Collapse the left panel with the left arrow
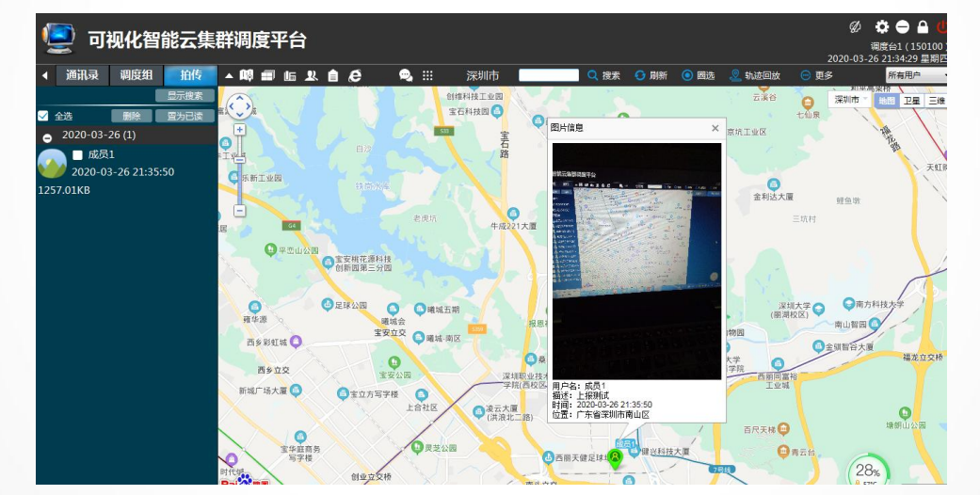 45,75
